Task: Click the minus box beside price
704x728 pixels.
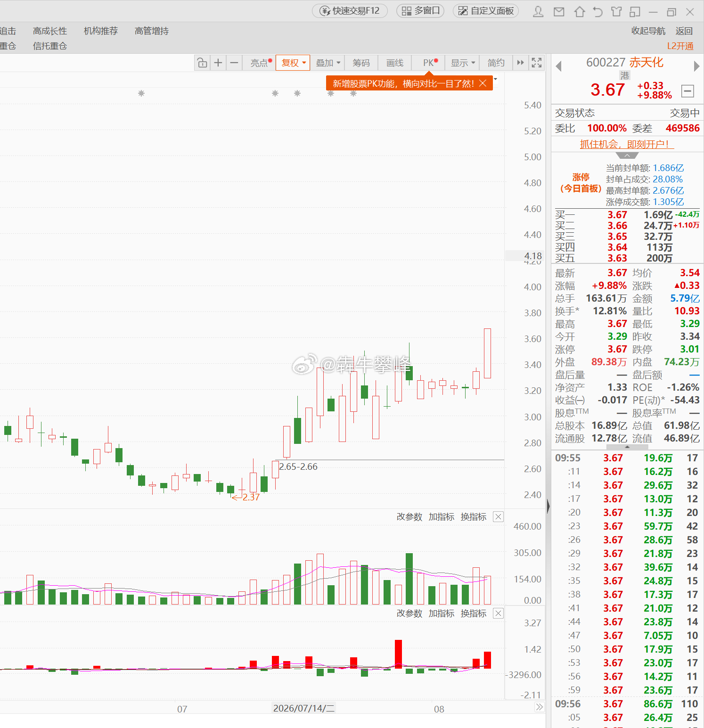Action: pos(688,91)
